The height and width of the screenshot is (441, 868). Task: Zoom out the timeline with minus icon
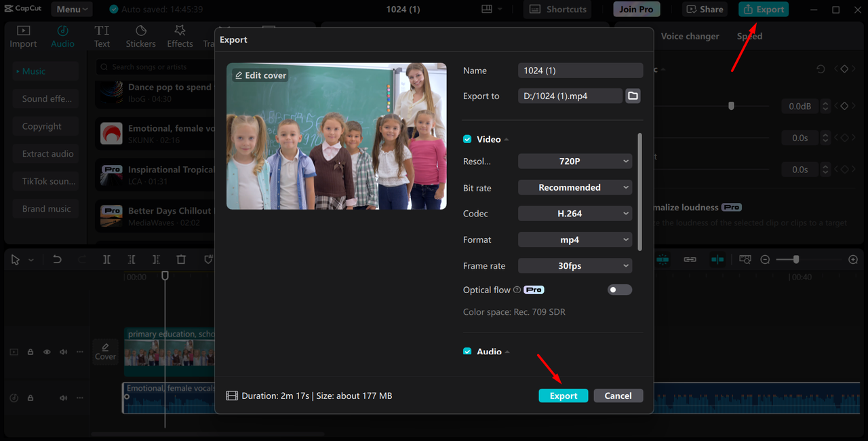coord(765,260)
